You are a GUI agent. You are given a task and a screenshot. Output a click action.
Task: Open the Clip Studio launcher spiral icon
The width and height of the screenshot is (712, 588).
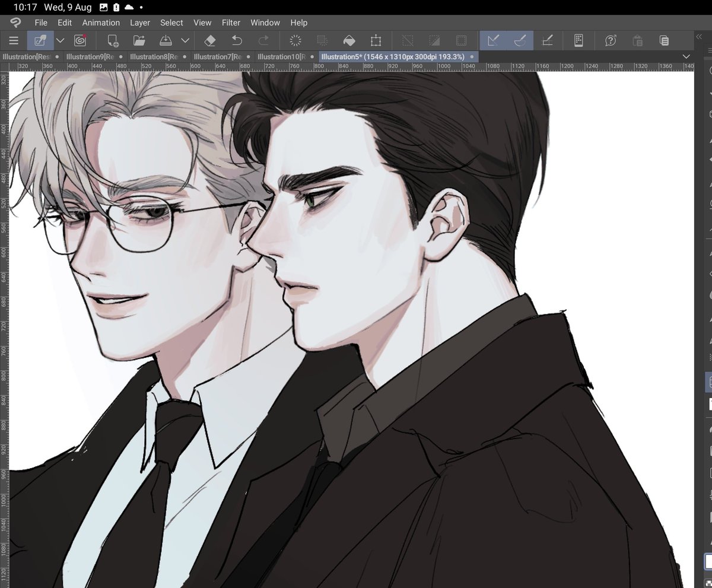click(x=80, y=40)
